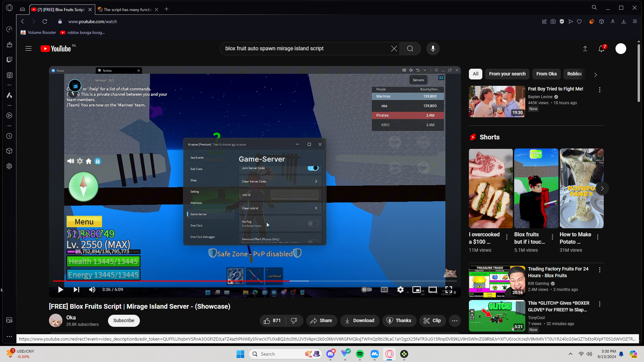Screen dimensions: 644x362
Task: Start voice search with microphone
Action: click(433, 49)
